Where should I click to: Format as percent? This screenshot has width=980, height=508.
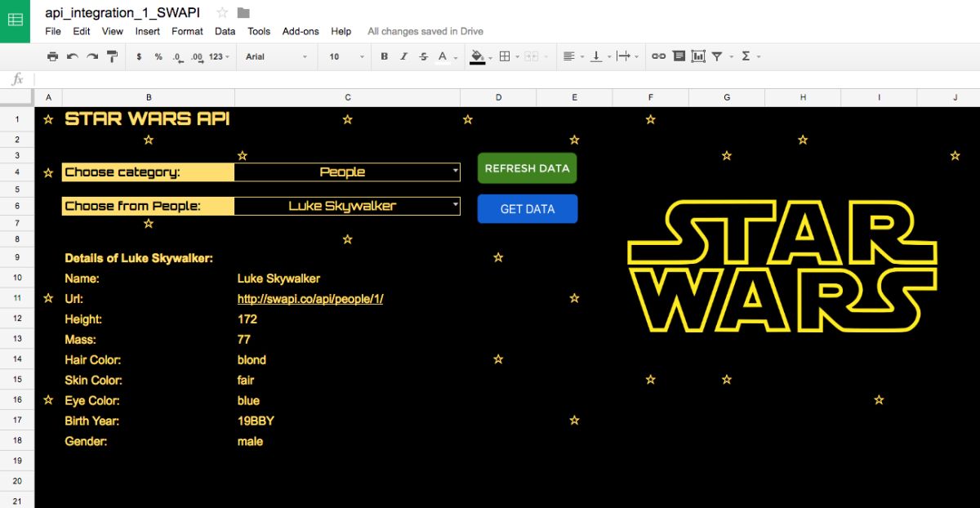[x=158, y=56]
